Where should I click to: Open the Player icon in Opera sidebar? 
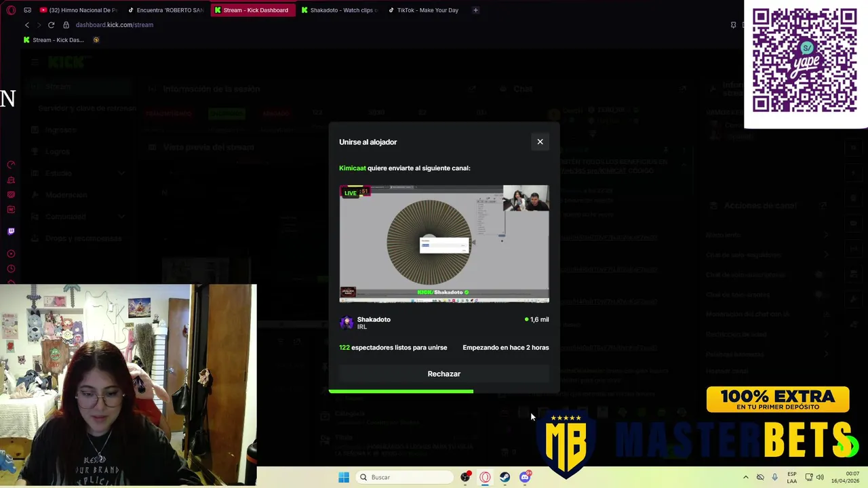(x=11, y=253)
